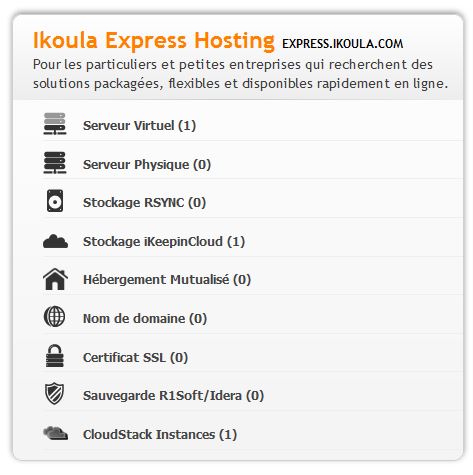Open Serveur Physique (0) menu entry

[147, 165]
